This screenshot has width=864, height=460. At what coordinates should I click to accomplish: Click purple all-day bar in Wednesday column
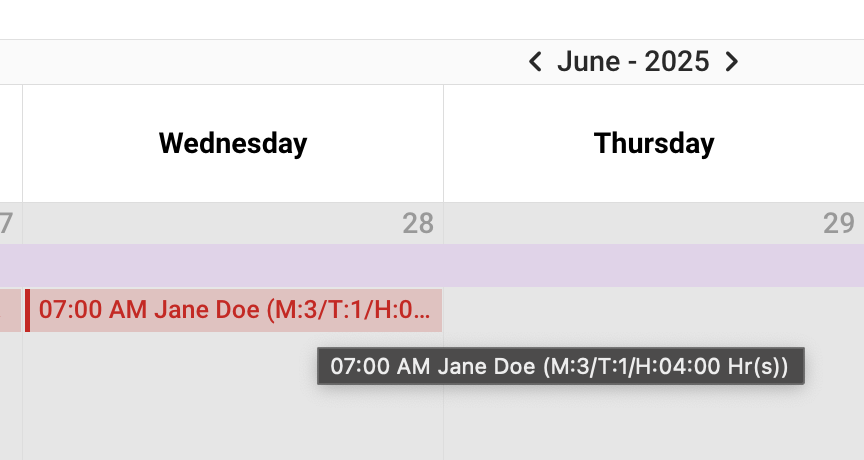[x=232, y=265]
